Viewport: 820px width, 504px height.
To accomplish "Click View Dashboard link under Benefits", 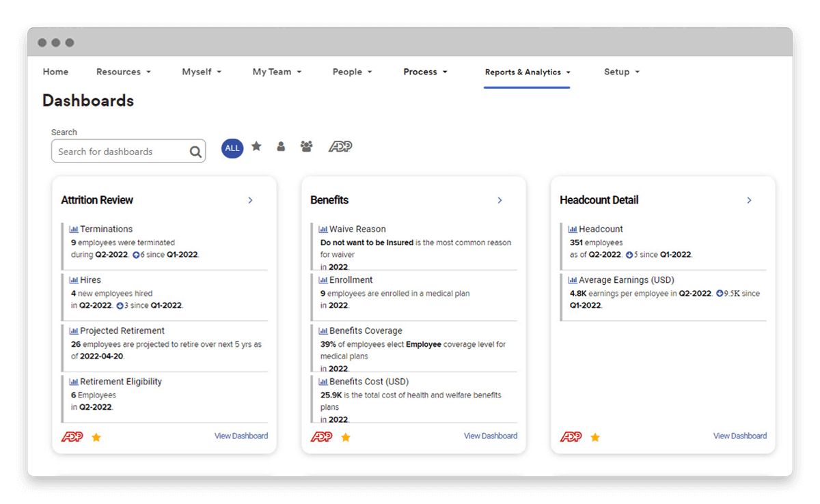I will [490, 436].
